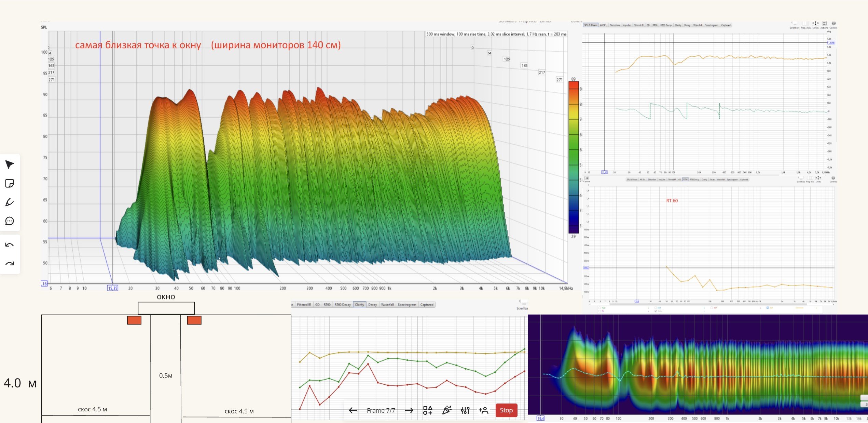Viewport: 868px width, 423px height.
Task: Open the shapes insert menu
Action: tap(427, 410)
